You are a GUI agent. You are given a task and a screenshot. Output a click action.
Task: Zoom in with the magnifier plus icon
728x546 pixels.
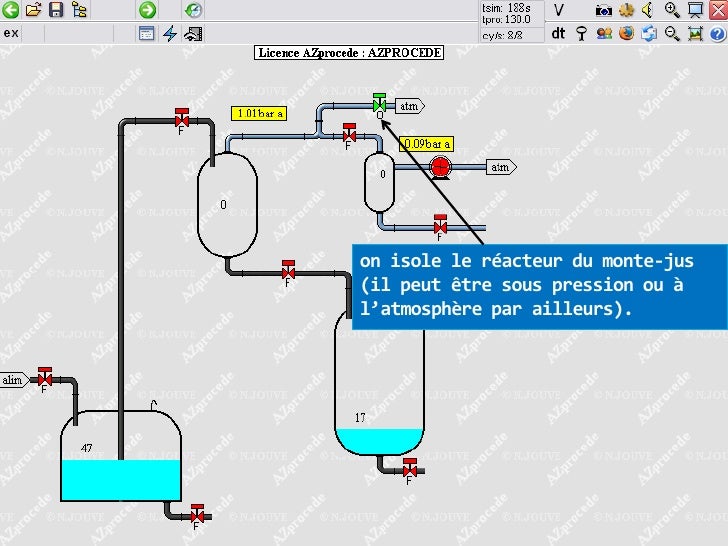pos(672,10)
